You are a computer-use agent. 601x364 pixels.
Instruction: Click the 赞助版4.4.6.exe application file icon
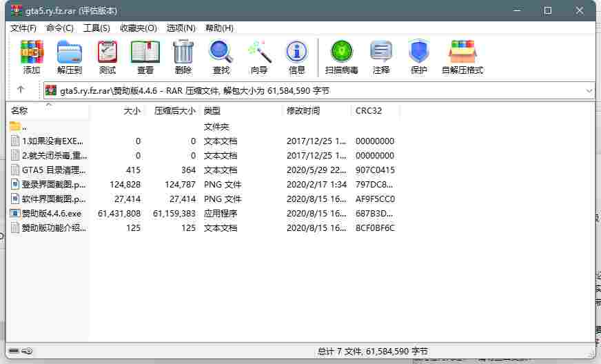(15, 213)
